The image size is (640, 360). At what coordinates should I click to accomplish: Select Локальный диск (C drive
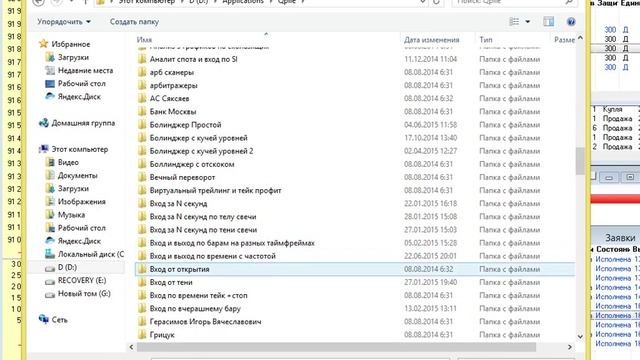coord(91,254)
